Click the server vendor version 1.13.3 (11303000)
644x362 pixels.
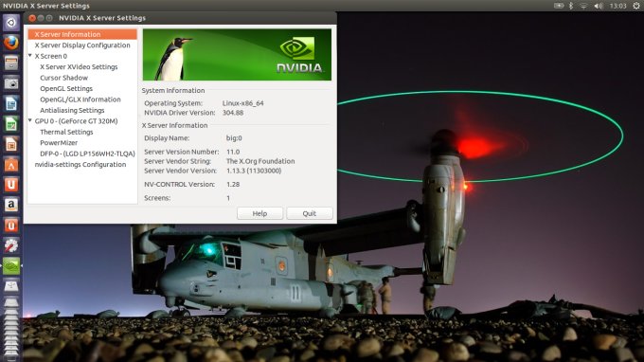[254, 171]
